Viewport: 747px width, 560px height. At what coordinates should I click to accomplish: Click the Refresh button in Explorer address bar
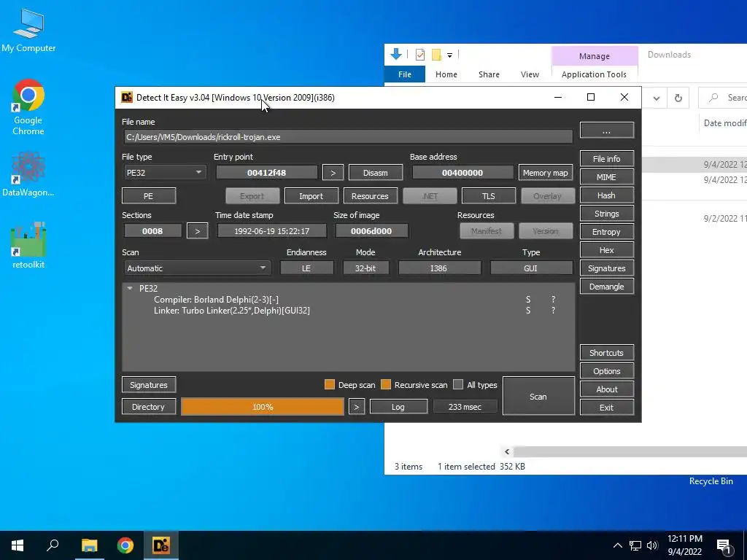tap(678, 98)
